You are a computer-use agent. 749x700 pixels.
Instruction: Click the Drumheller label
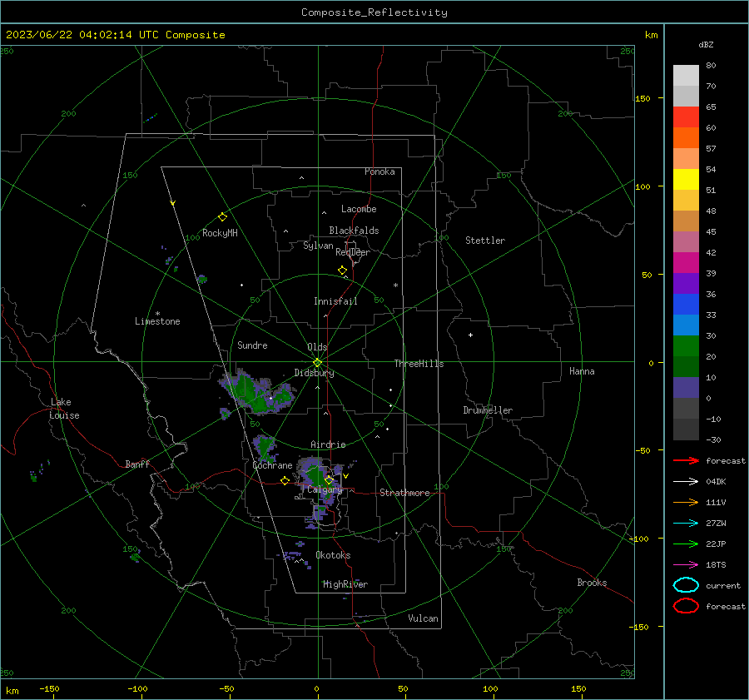click(488, 410)
